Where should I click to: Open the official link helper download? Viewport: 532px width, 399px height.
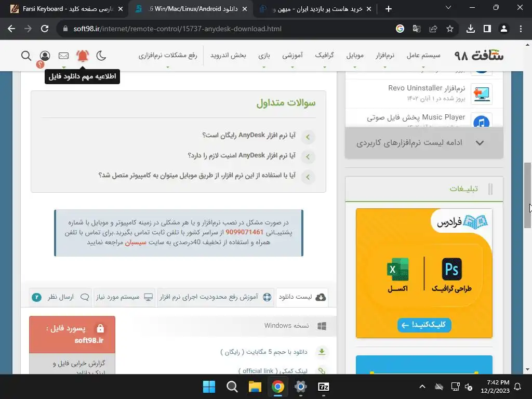pos(273,371)
